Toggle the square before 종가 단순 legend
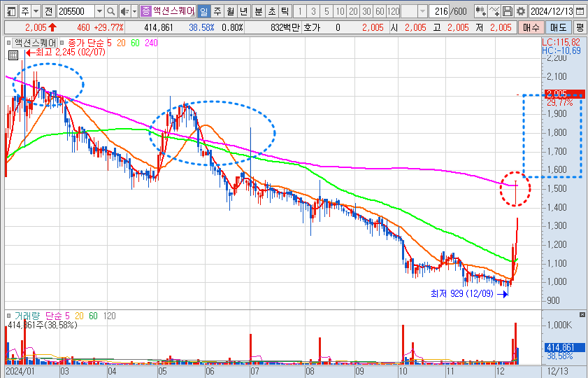 [62, 43]
